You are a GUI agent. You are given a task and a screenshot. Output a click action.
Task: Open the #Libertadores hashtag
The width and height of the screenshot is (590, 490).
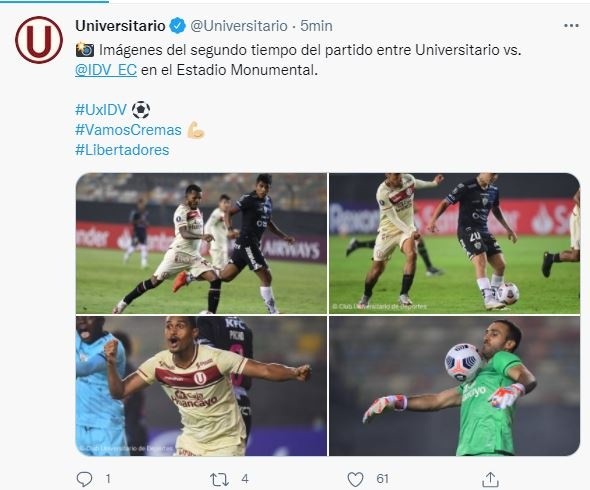tap(122, 150)
